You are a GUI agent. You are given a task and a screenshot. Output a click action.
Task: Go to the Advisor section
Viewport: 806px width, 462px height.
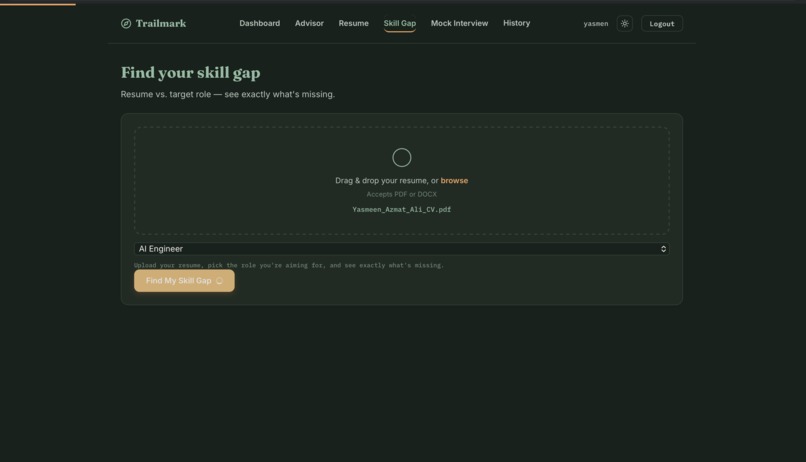coord(309,23)
